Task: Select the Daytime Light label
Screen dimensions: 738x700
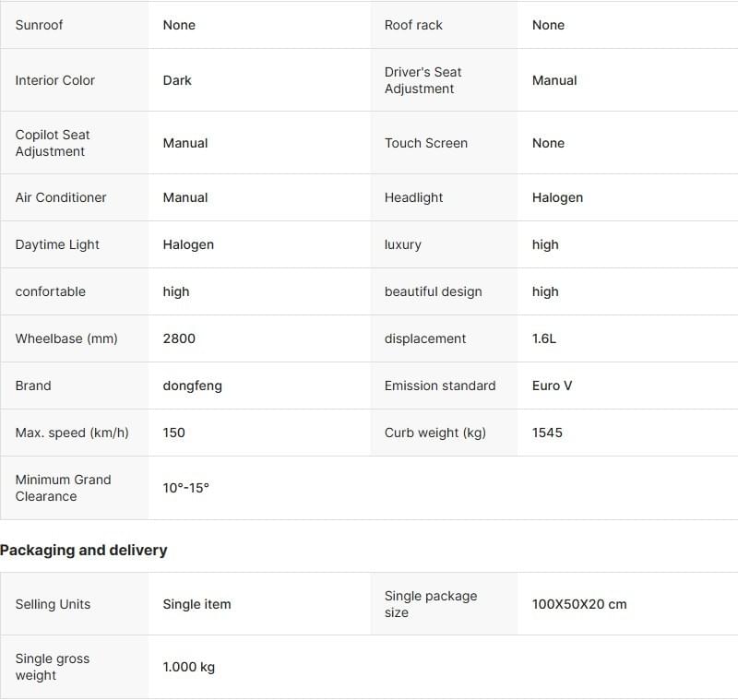Action: click(57, 244)
